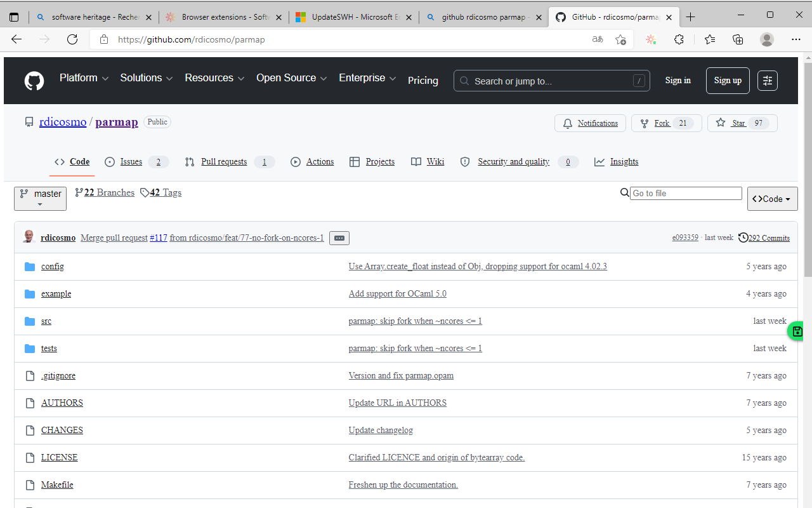Open the red extension icon in the toolbar
This screenshot has width=812, height=508.
click(651, 39)
